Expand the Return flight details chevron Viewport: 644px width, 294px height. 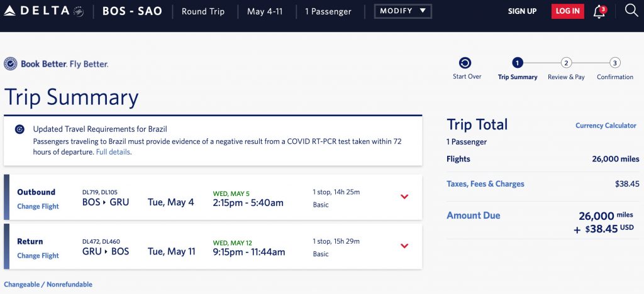tap(404, 246)
